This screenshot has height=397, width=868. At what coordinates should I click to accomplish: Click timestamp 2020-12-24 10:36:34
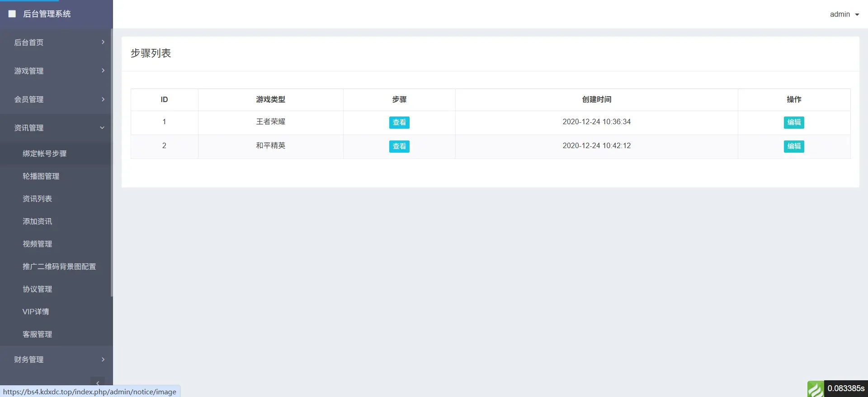point(596,121)
